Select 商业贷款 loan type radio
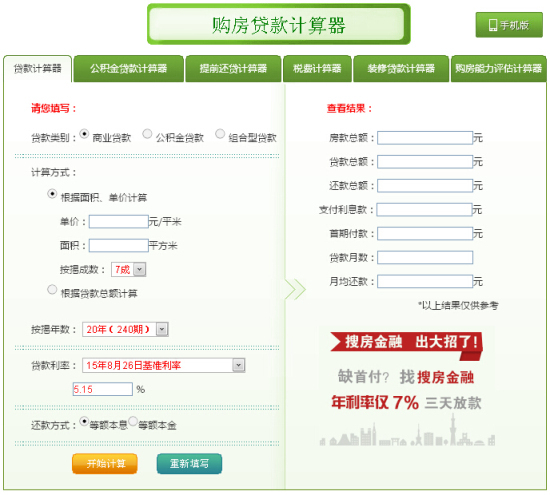Image resolution: width=550 pixels, height=495 pixels. click(x=84, y=134)
